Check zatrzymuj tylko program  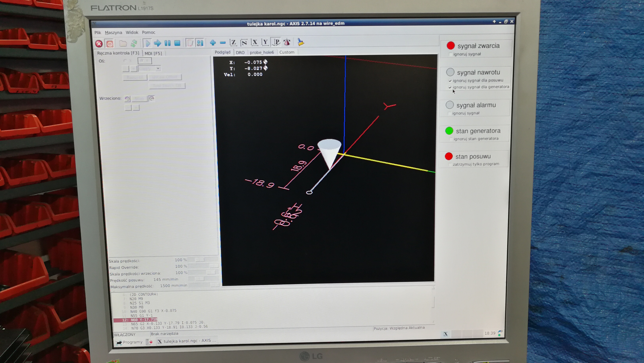[450, 165]
